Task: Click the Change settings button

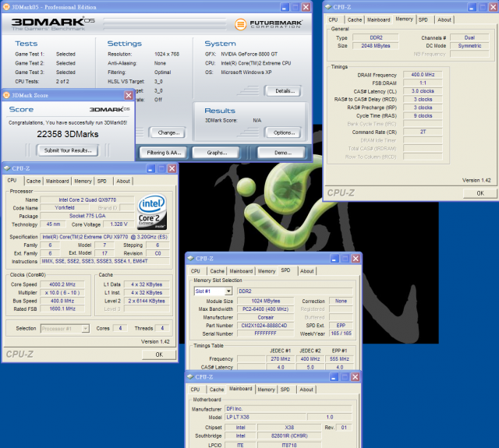Action: 168,132
